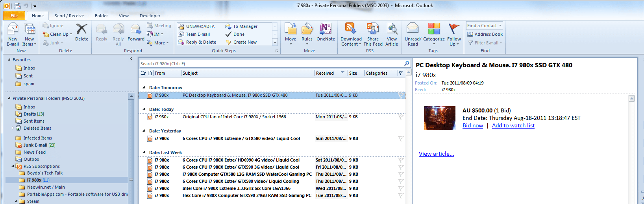Create a New E-mail
This screenshot has height=204, width=644.
13,35
